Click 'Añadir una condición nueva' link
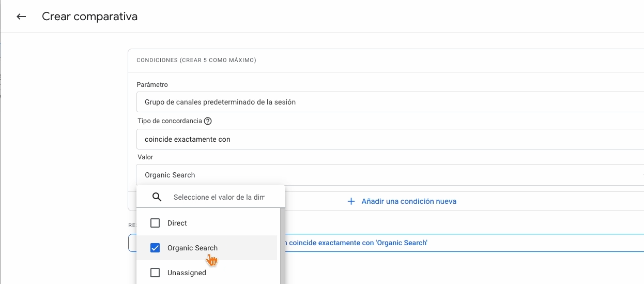 [x=409, y=201]
